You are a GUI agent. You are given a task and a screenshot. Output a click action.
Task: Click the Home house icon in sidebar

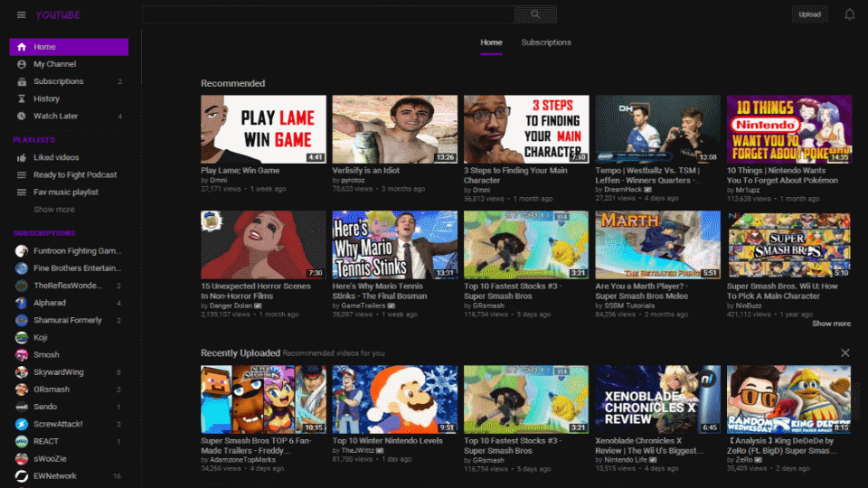tap(22, 47)
